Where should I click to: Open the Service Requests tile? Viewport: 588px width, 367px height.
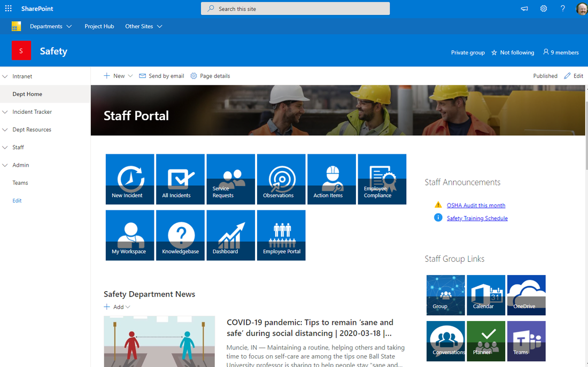click(x=230, y=179)
